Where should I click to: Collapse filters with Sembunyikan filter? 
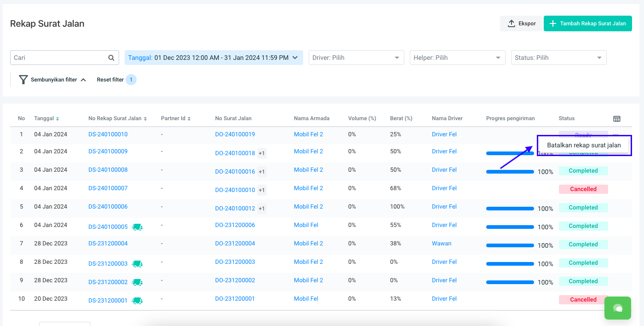52,80
